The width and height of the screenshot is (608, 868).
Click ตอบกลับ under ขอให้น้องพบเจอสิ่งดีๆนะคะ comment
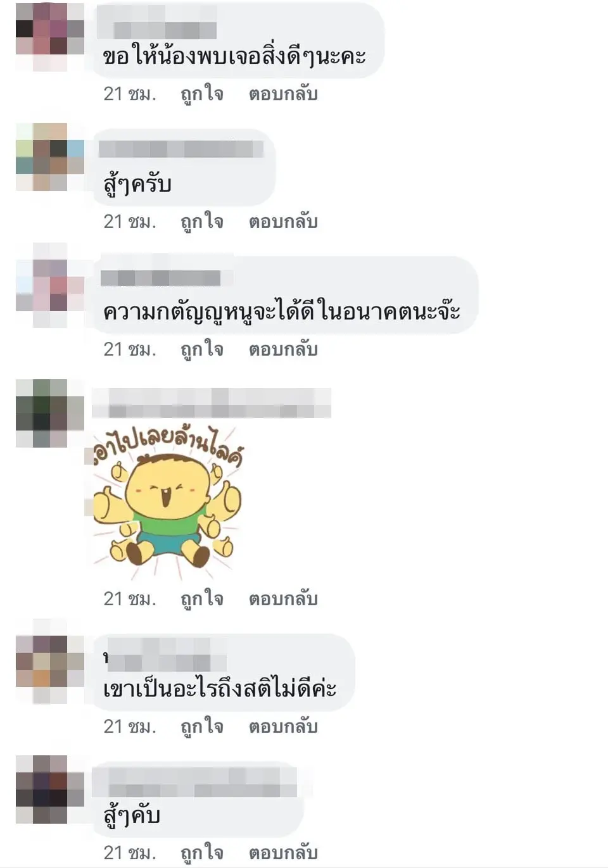click(x=283, y=94)
